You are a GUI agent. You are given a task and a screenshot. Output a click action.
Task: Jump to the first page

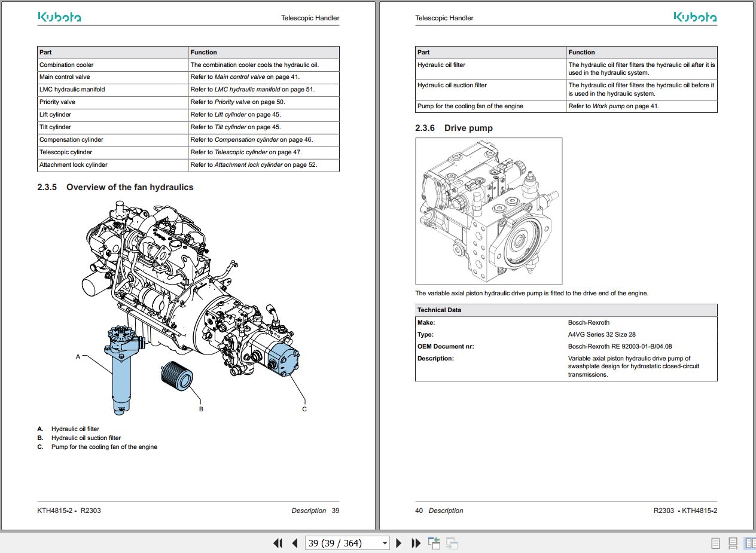278,543
